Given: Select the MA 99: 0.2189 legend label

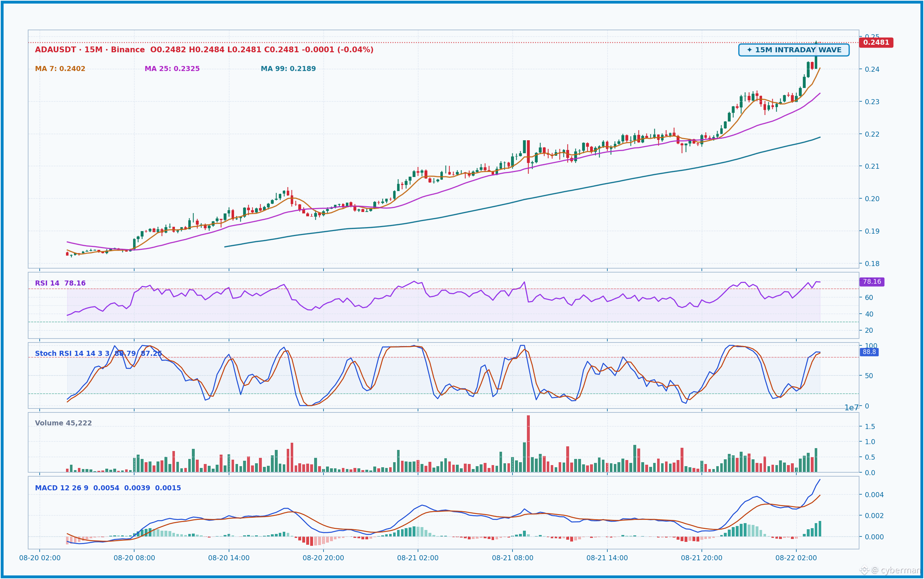Looking at the screenshot, I should coord(288,69).
